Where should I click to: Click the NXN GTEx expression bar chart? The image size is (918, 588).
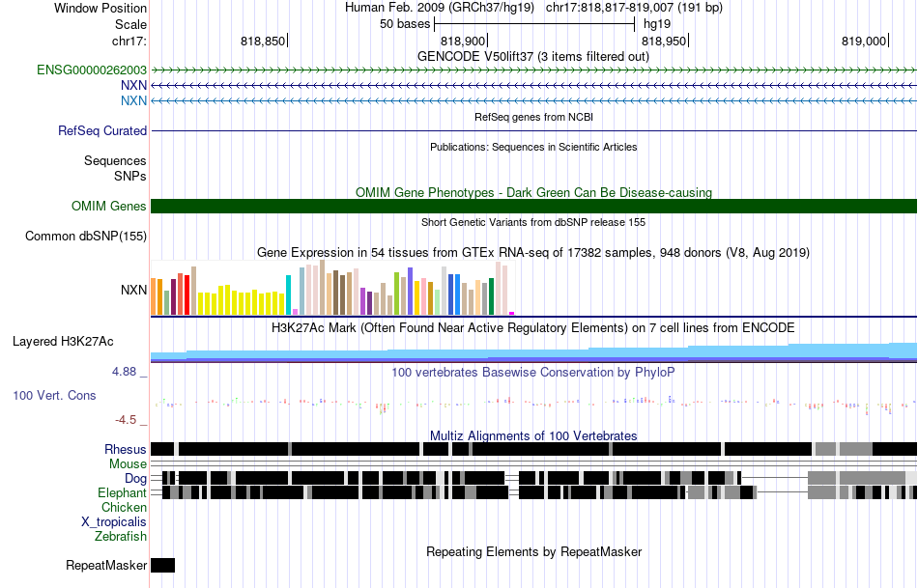(x=332, y=288)
